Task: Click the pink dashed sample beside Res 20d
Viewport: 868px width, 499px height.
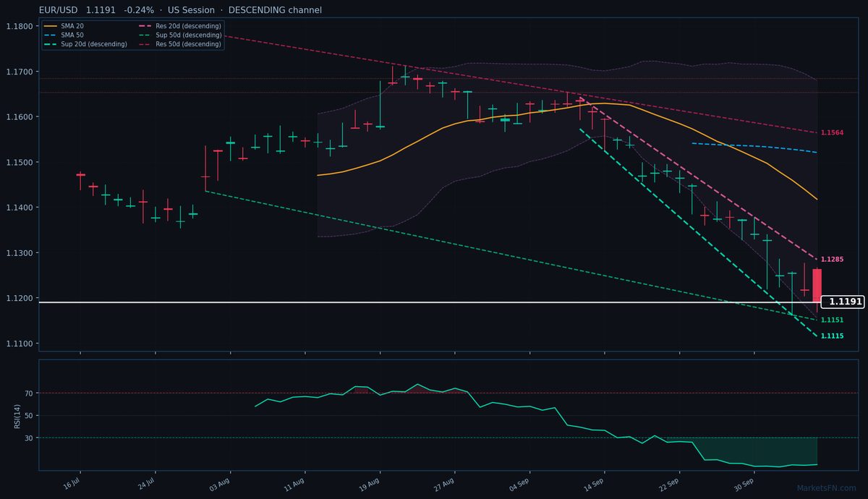Action: tap(145, 26)
